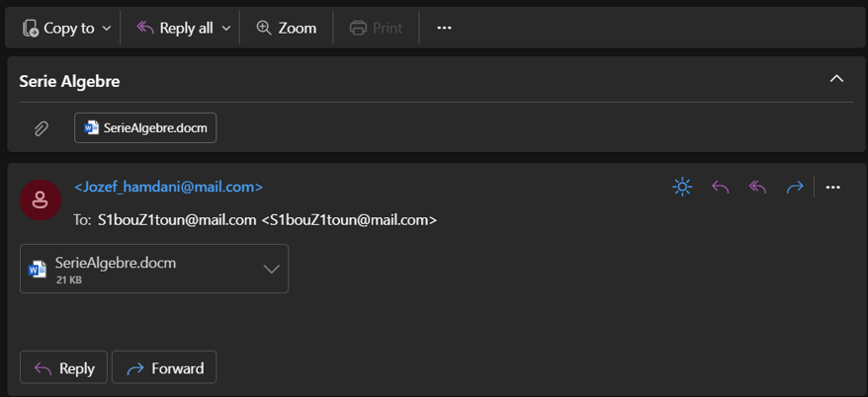Click the Print button

(377, 28)
